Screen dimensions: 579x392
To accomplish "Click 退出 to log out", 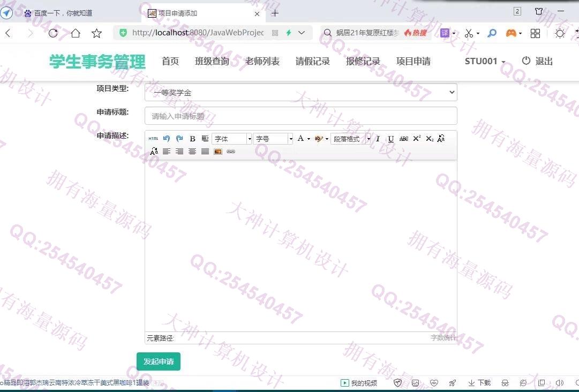I will (x=537, y=61).
